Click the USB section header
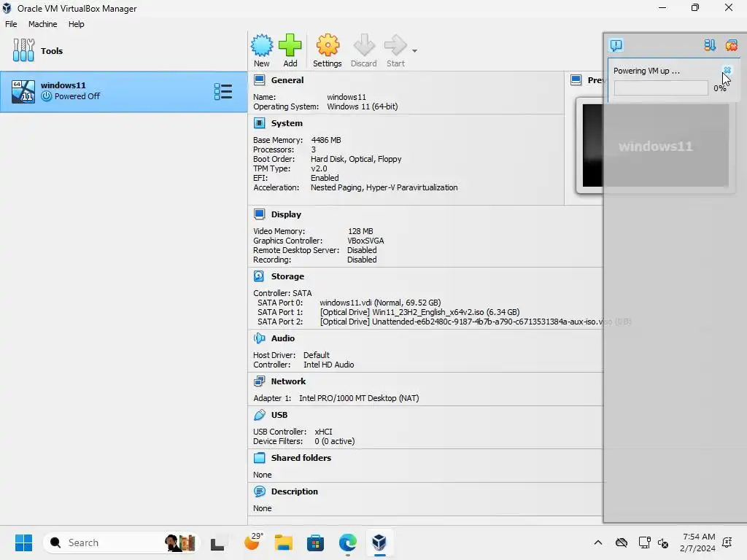Screen dimensions: 747x560 point(279,415)
